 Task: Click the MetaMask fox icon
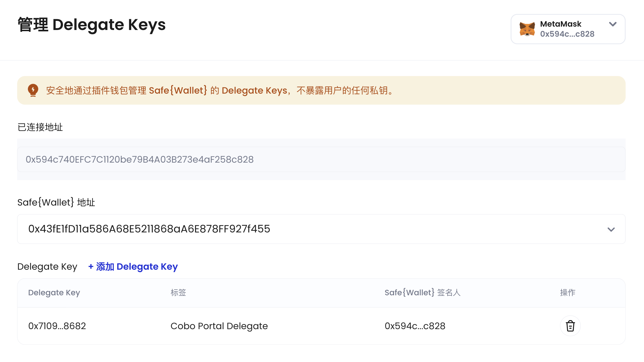527,29
